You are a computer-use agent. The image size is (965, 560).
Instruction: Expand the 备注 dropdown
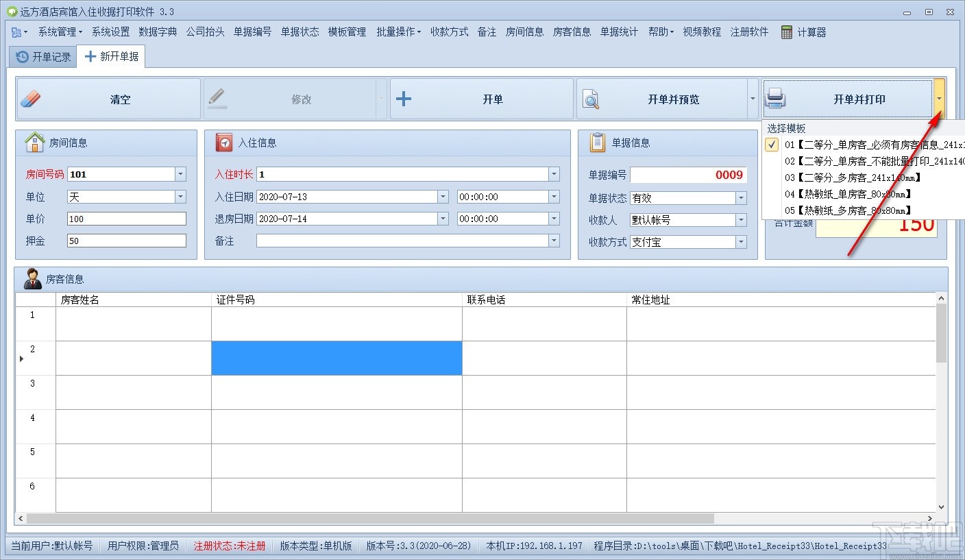554,241
